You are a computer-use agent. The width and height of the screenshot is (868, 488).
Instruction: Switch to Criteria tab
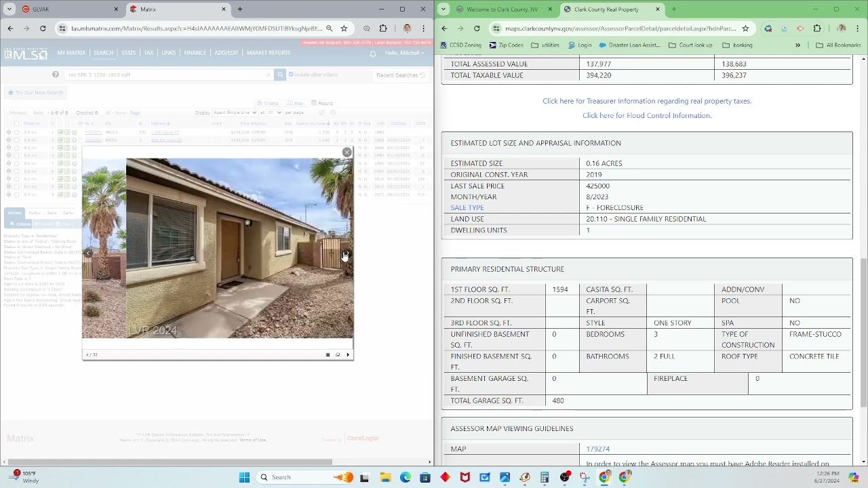click(267, 103)
